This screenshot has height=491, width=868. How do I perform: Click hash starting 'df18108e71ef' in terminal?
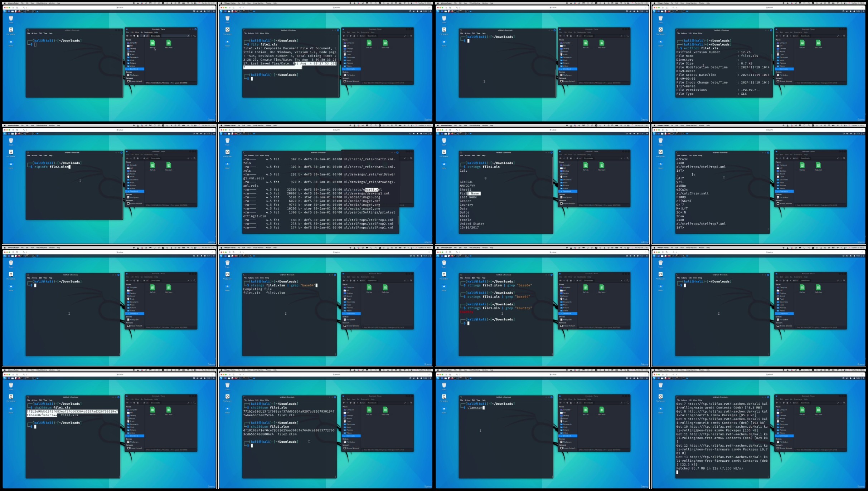point(289,432)
